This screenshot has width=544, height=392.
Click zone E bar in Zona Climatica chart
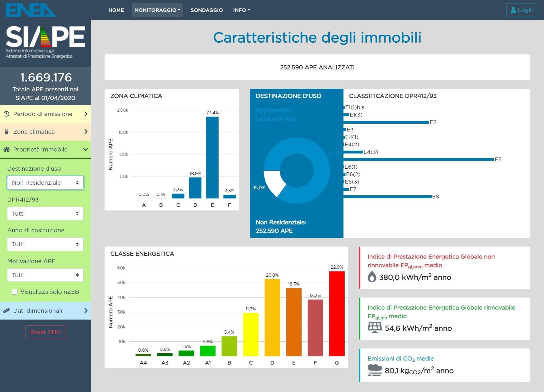(212, 157)
